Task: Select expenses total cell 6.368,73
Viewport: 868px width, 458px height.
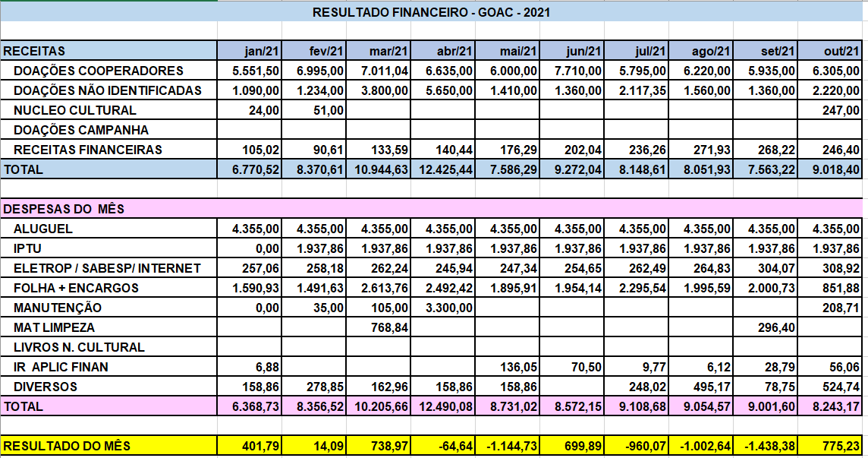Action: pyautogui.click(x=249, y=406)
